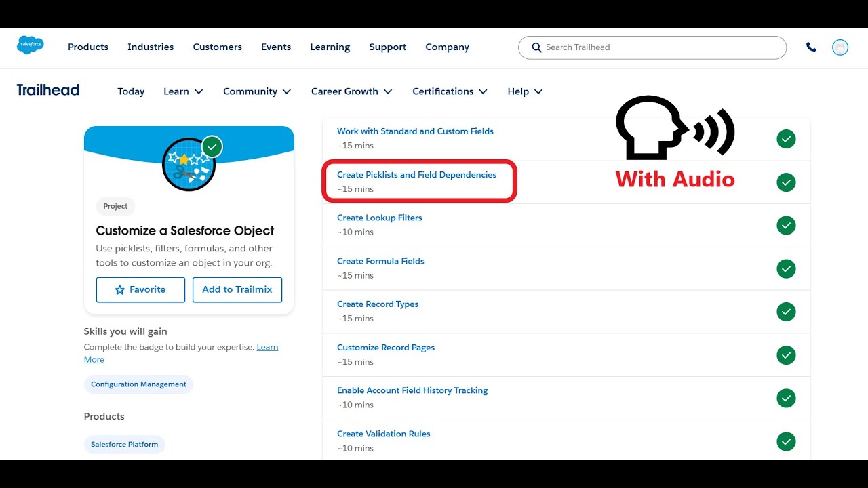Click the phone contact icon

811,47
